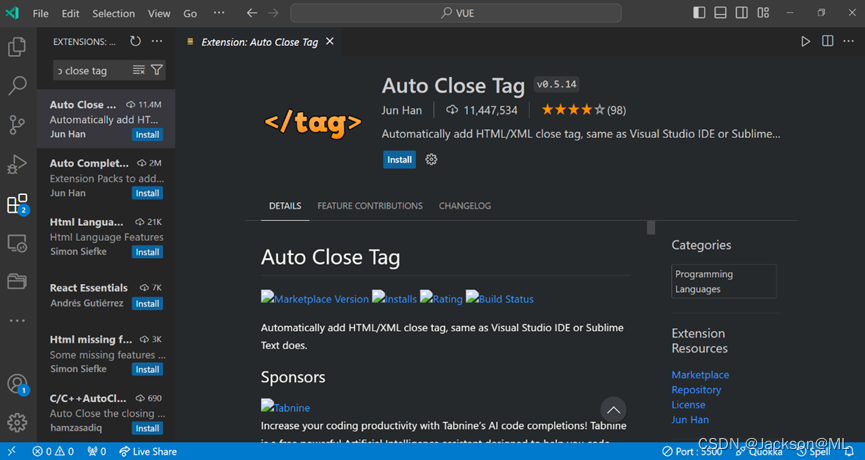Install Auto Close Tag in list
The width and height of the screenshot is (865, 460).
[147, 135]
